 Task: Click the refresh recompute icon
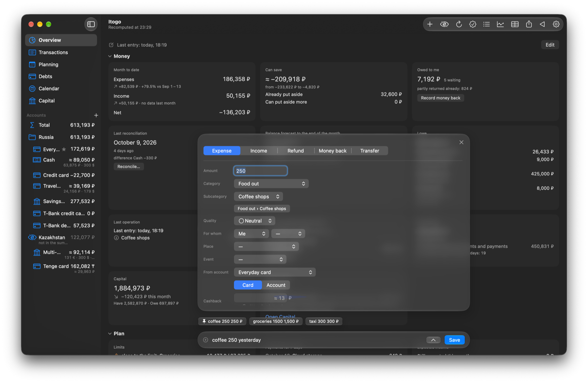tap(459, 24)
